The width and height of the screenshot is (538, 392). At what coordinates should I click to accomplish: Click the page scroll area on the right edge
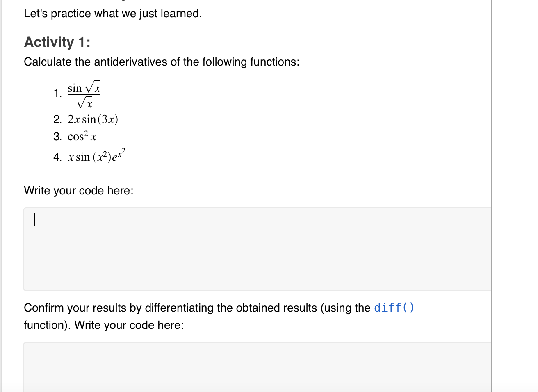[514, 196]
